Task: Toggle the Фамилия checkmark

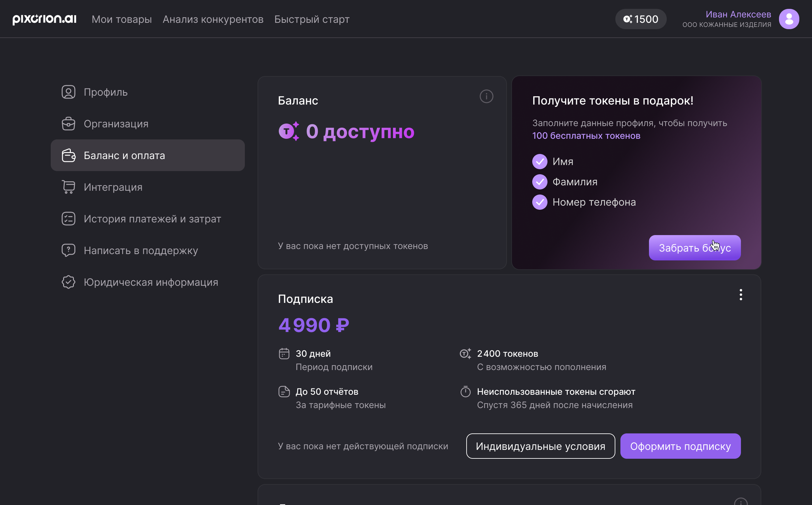Action: pos(540,182)
